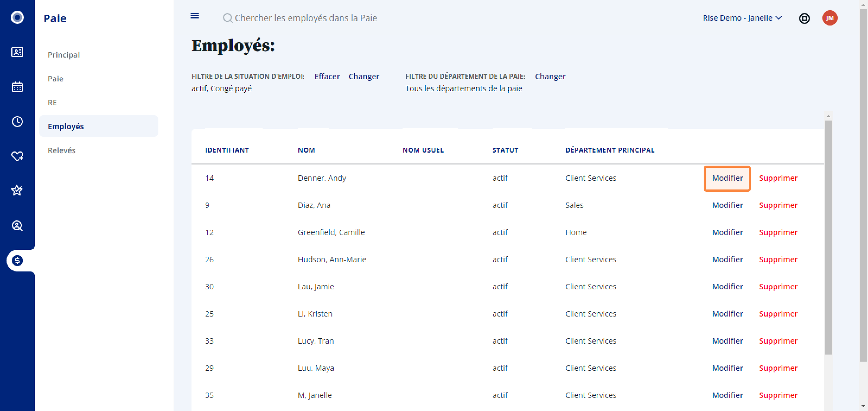Click Supprimer for Lau, Jamie

(x=778, y=287)
